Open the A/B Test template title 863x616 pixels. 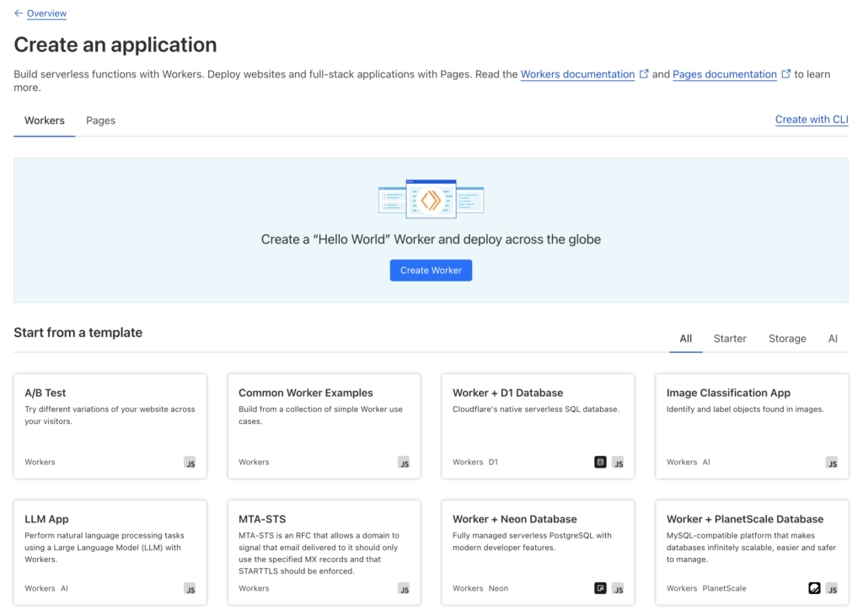pos(46,393)
